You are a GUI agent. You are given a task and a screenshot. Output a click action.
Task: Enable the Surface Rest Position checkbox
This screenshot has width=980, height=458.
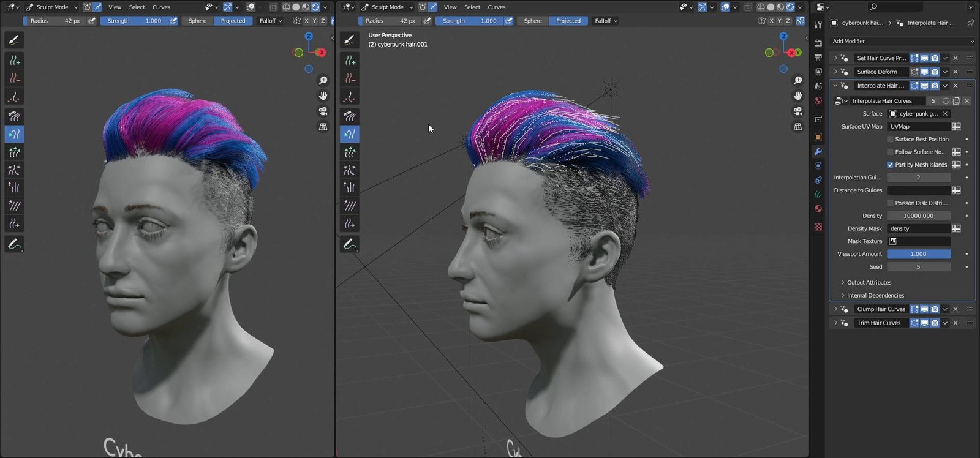(890, 140)
